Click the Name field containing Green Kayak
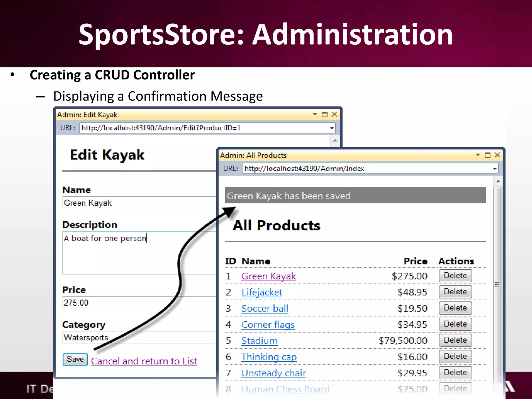This screenshot has width=532, height=399. tap(139, 203)
